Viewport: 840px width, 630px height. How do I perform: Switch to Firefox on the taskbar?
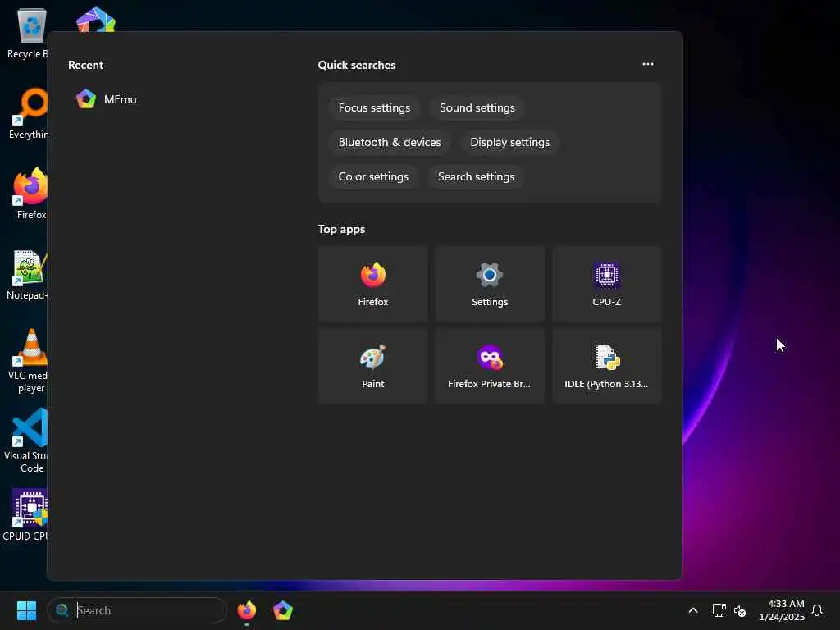point(246,610)
